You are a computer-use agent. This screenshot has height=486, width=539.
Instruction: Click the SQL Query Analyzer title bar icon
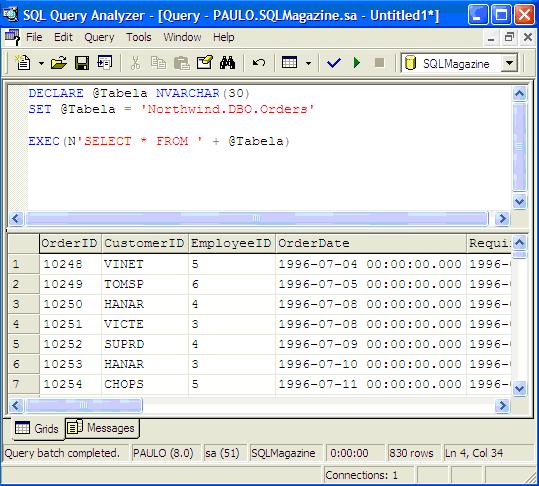tap(10, 14)
